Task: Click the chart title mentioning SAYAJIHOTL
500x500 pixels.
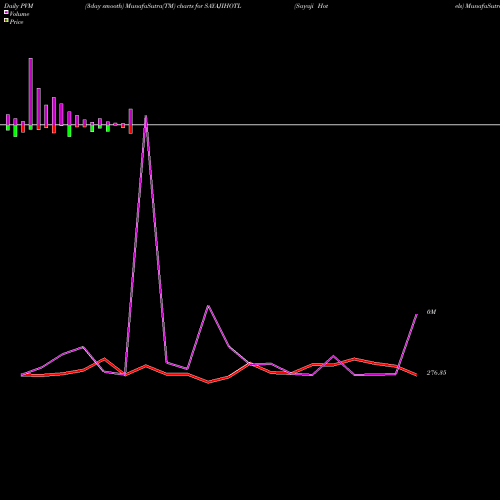Action: click(x=163, y=6)
